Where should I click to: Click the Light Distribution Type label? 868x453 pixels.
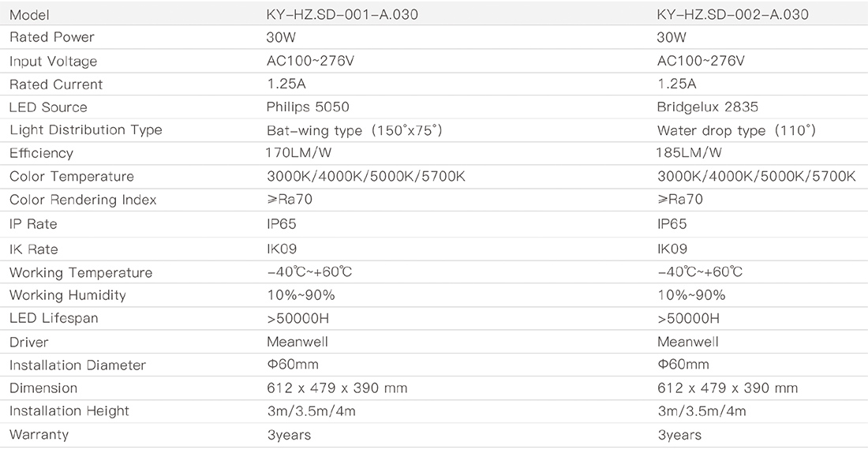coord(85,129)
